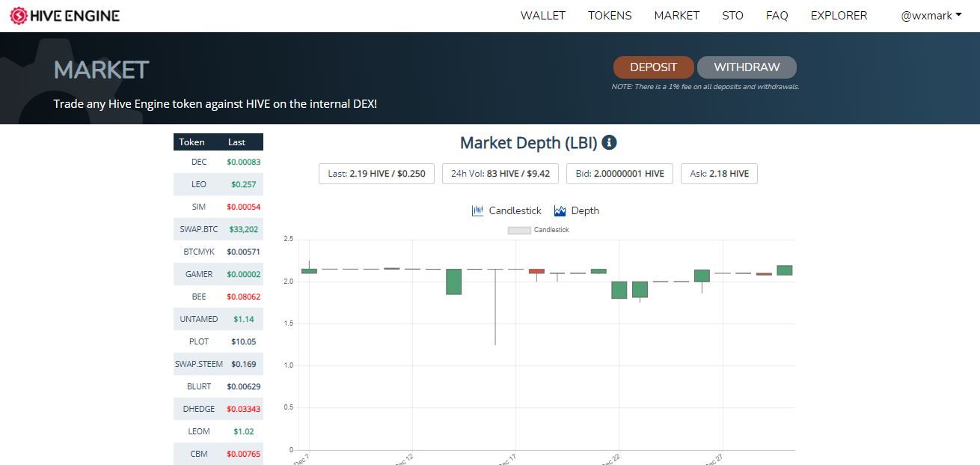
Task: Select the LEOM token row
Action: [218, 431]
